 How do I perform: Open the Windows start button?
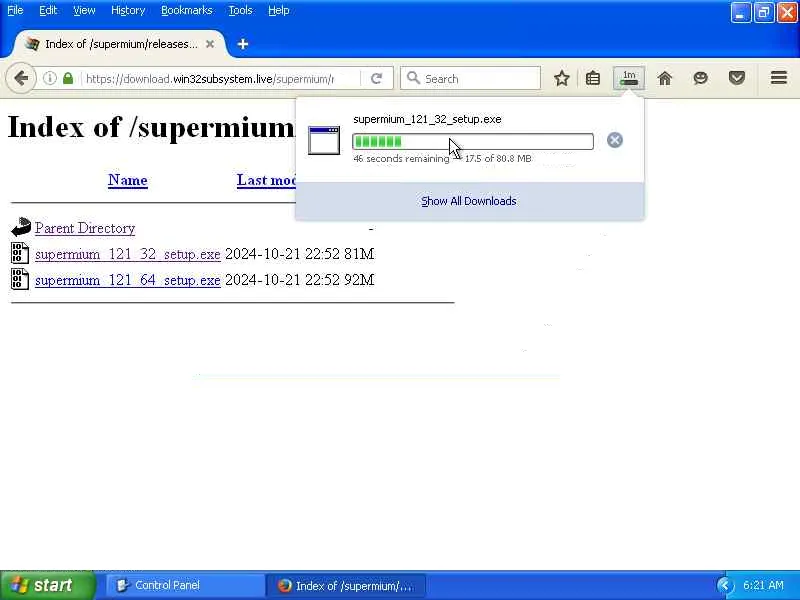tap(48, 585)
